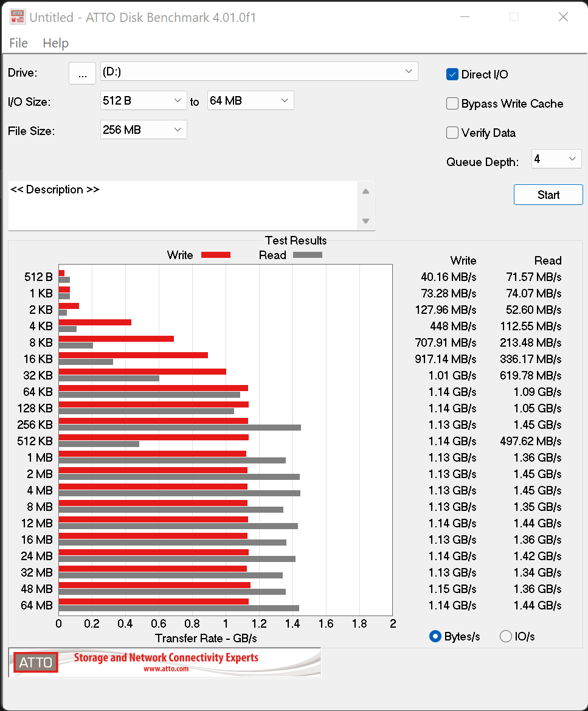
Task: Open the Help menu
Action: coord(55,43)
